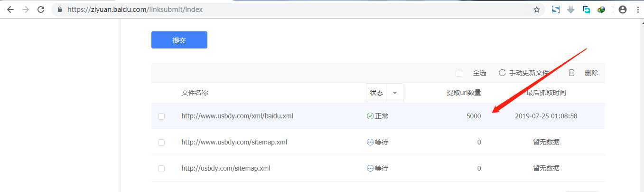
Task: Click the 状态 column filter label
Action: tap(376, 93)
